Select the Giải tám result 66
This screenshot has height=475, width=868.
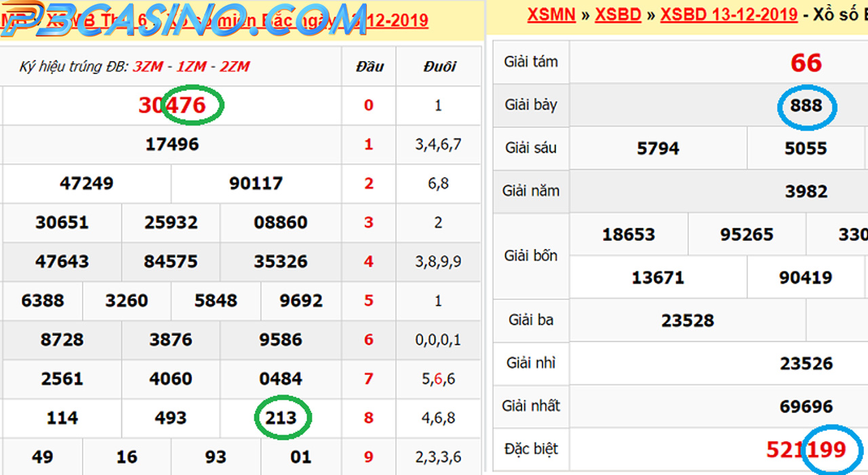tap(806, 63)
